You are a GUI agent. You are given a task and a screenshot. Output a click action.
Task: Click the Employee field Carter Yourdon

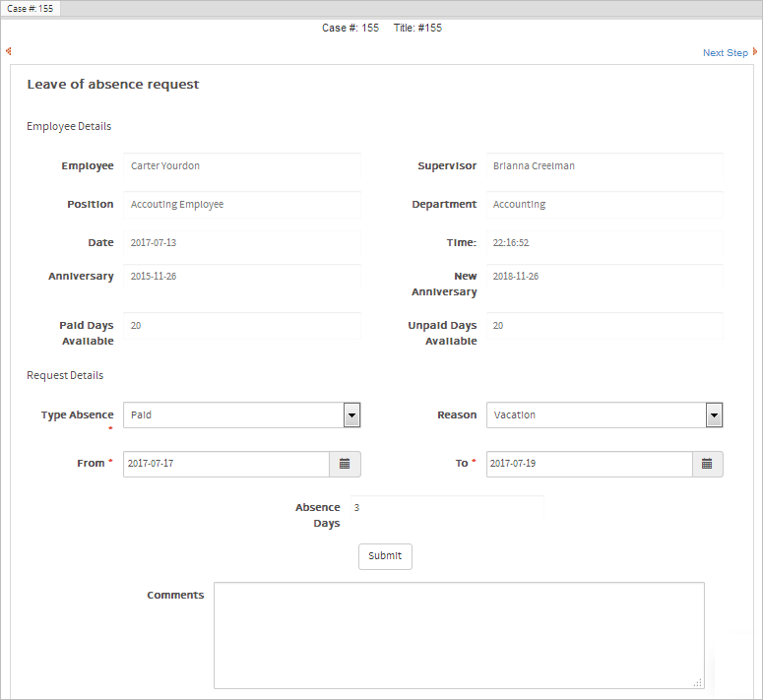[242, 166]
